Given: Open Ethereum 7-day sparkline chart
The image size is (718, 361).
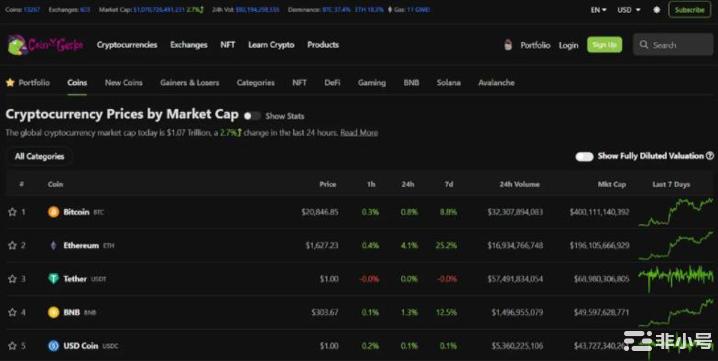Looking at the screenshot, I should tap(676, 246).
